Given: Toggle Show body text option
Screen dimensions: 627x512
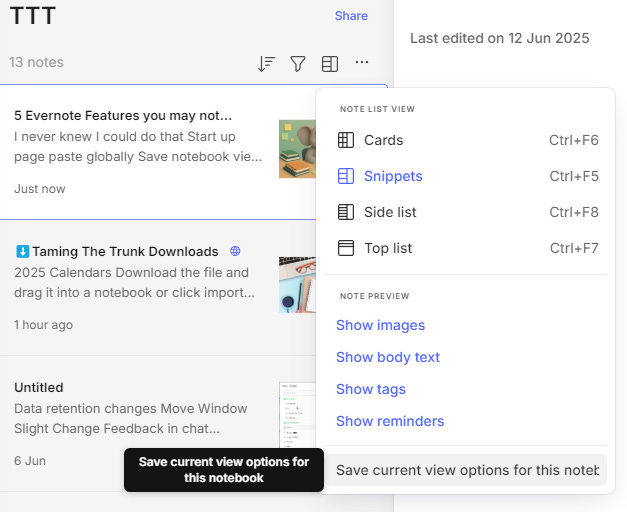Looking at the screenshot, I should (x=388, y=357).
